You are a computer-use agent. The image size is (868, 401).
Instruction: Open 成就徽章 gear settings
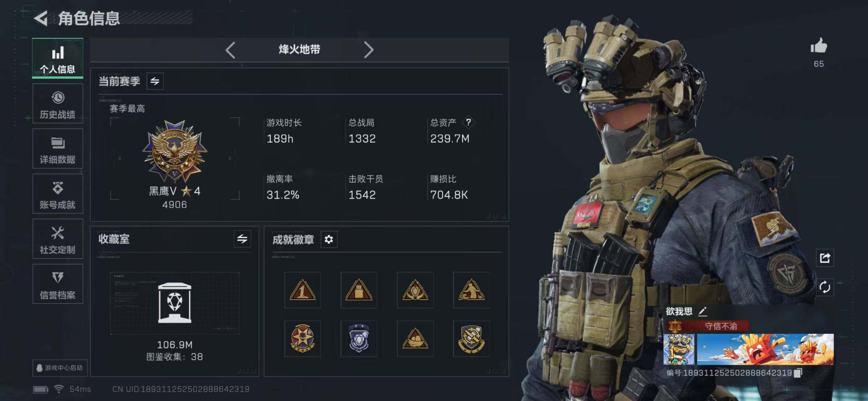coord(329,239)
